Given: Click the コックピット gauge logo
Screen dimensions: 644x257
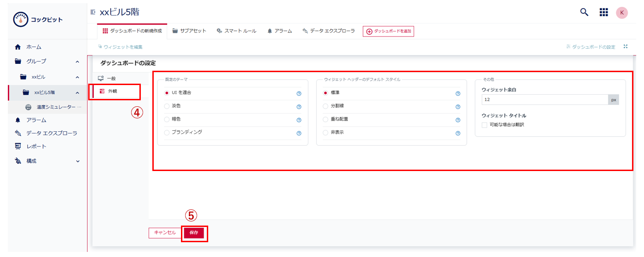Looking at the screenshot, I should pos(21,19).
